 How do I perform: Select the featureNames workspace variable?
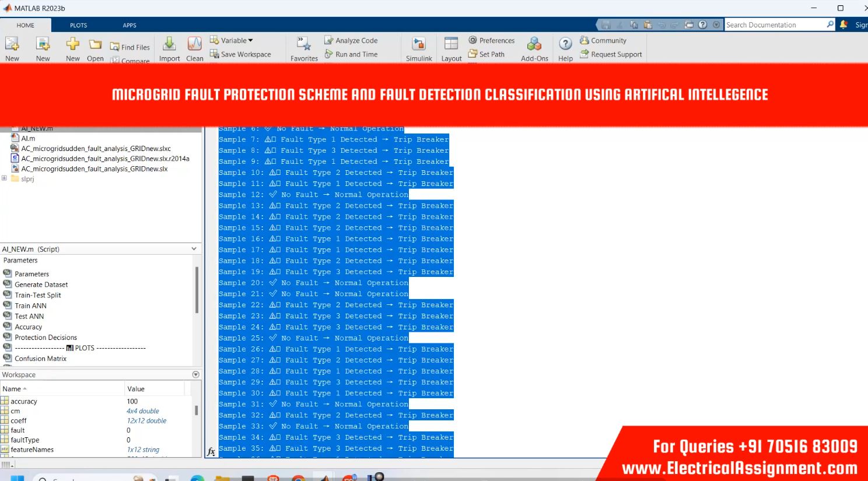[32, 450]
